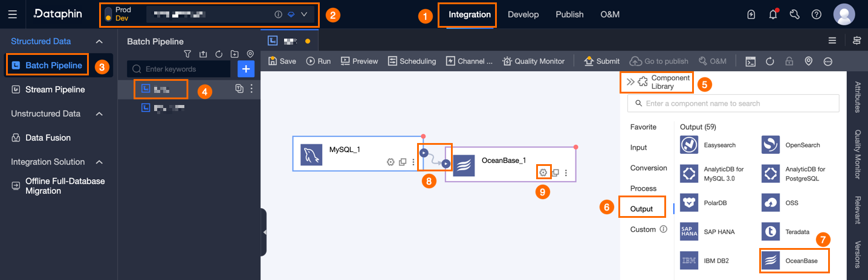Screen dimensions: 868x280
Task: Open the notifications bell
Action: (773, 14)
